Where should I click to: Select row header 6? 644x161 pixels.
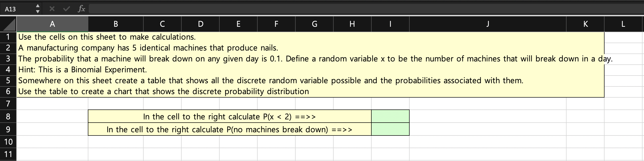click(x=8, y=91)
